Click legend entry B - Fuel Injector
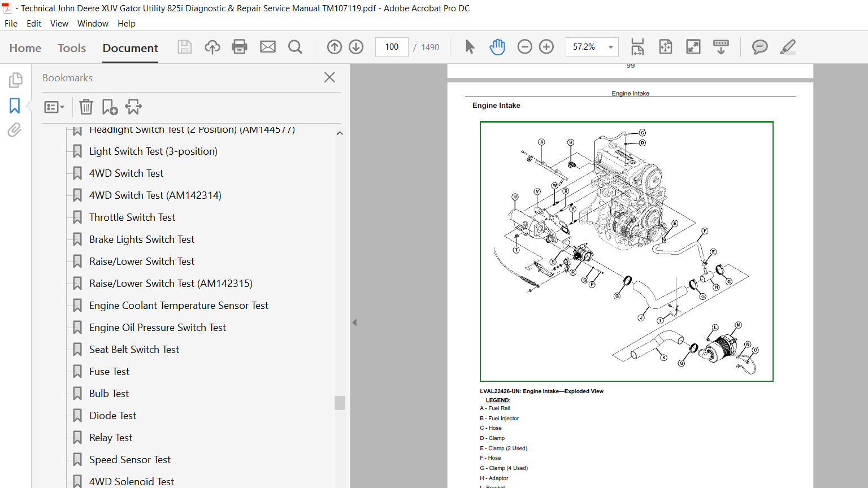 (x=499, y=419)
